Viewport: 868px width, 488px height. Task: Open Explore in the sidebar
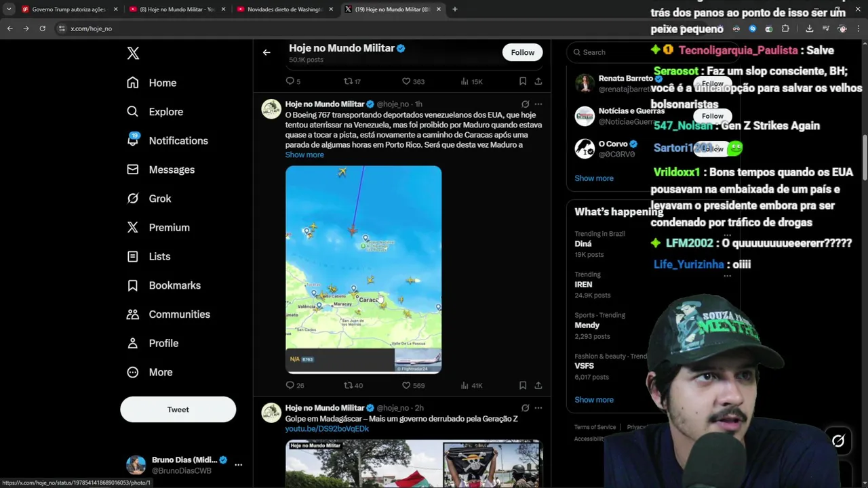pyautogui.click(x=155, y=112)
